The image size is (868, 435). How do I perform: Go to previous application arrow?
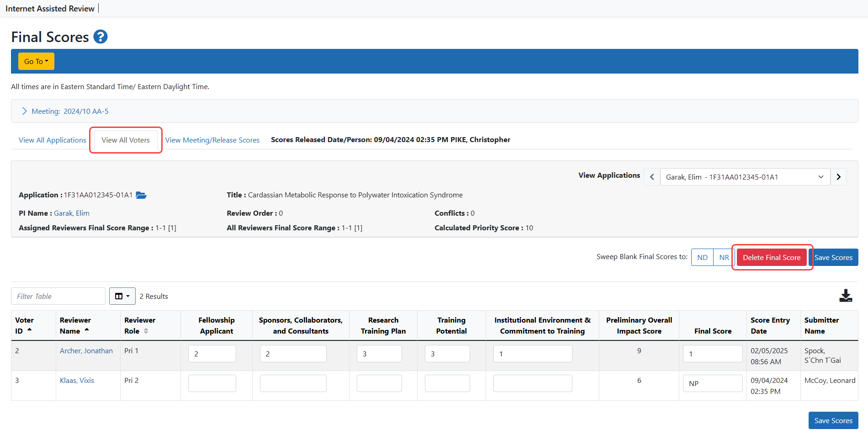click(652, 177)
